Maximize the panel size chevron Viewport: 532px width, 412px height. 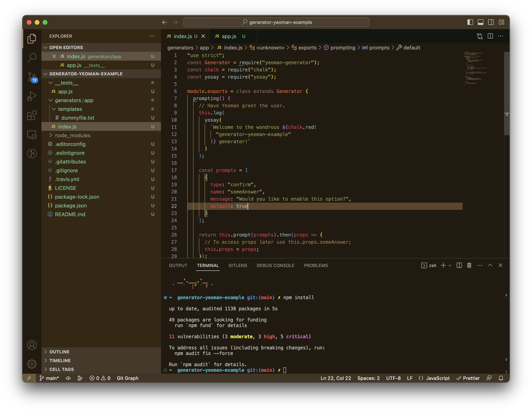pyautogui.click(x=490, y=265)
